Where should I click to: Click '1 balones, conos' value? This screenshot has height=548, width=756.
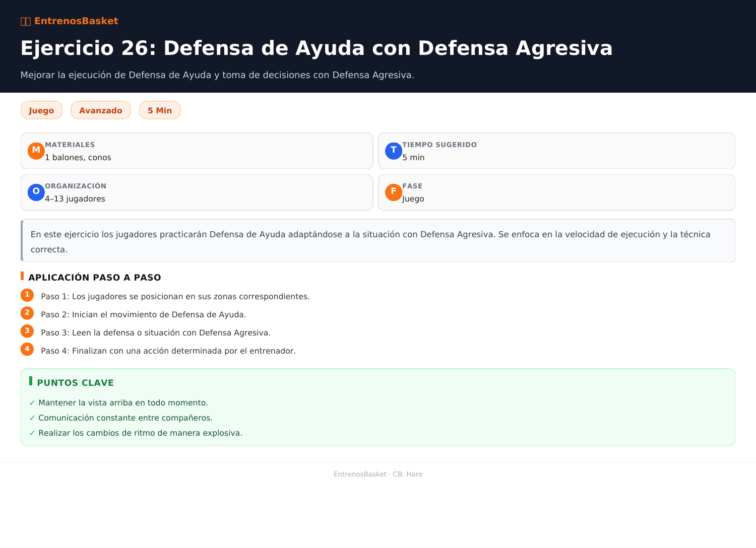point(78,158)
